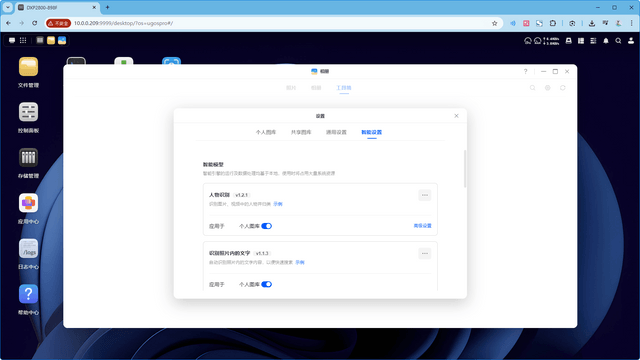Open the more options menu for 人物识别
The width and height of the screenshot is (640, 360).
point(424,195)
